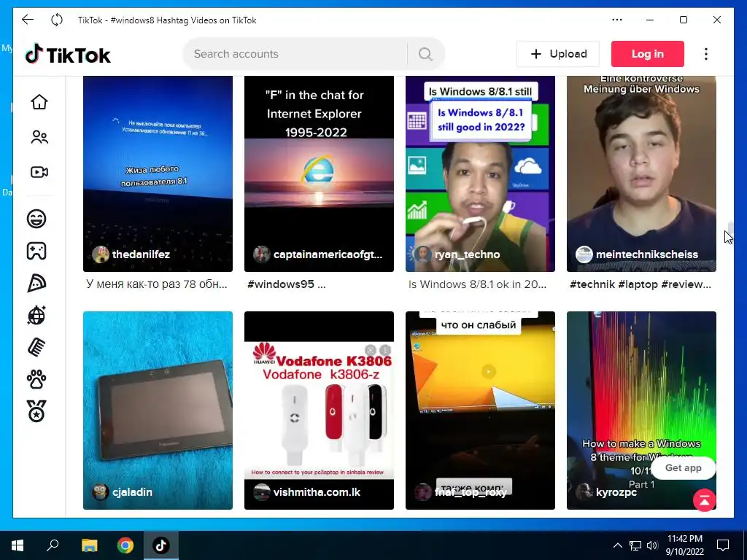The width and height of the screenshot is (747, 560).
Task: Click the Russian '78 обн...' caption text
Action: coord(157,284)
